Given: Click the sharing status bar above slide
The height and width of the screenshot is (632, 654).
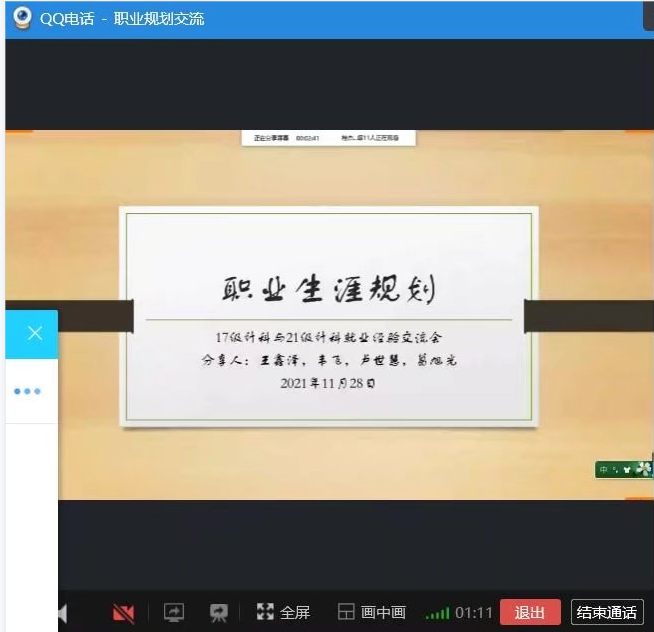Looking at the screenshot, I should pos(328,137).
